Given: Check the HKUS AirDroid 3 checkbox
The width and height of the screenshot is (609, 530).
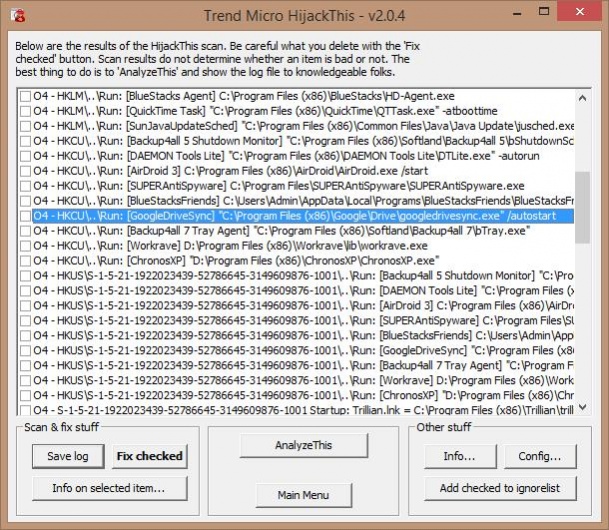Looking at the screenshot, I should (x=26, y=306).
